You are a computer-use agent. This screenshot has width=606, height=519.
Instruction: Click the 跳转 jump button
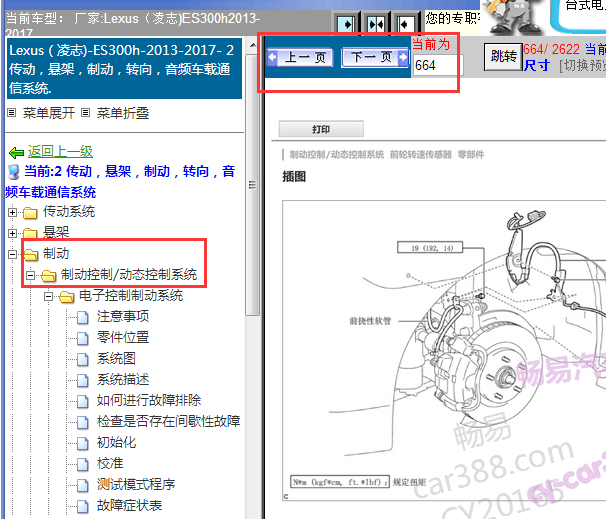(x=503, y=57)
